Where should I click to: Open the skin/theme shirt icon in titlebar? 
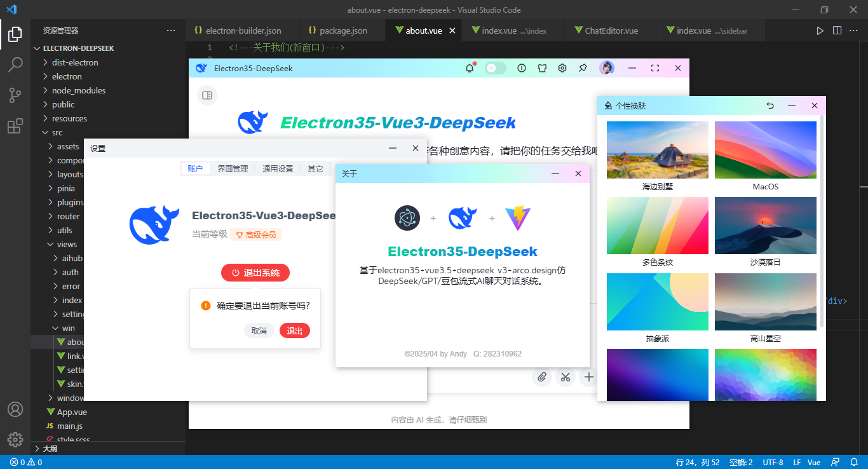[x=542, y=67]
